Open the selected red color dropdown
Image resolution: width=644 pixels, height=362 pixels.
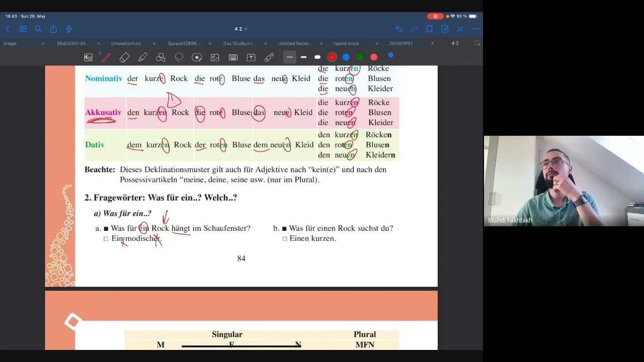(x=332, y=57)
